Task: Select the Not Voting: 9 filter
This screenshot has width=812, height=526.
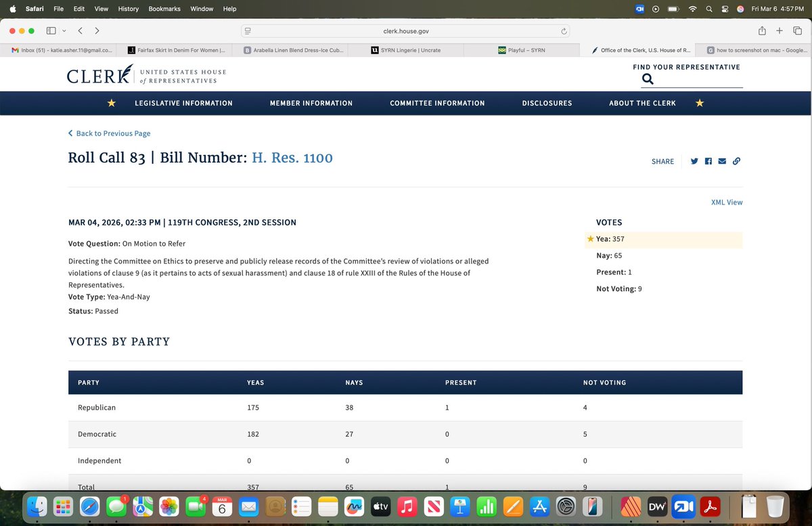Action: [618, 288]
